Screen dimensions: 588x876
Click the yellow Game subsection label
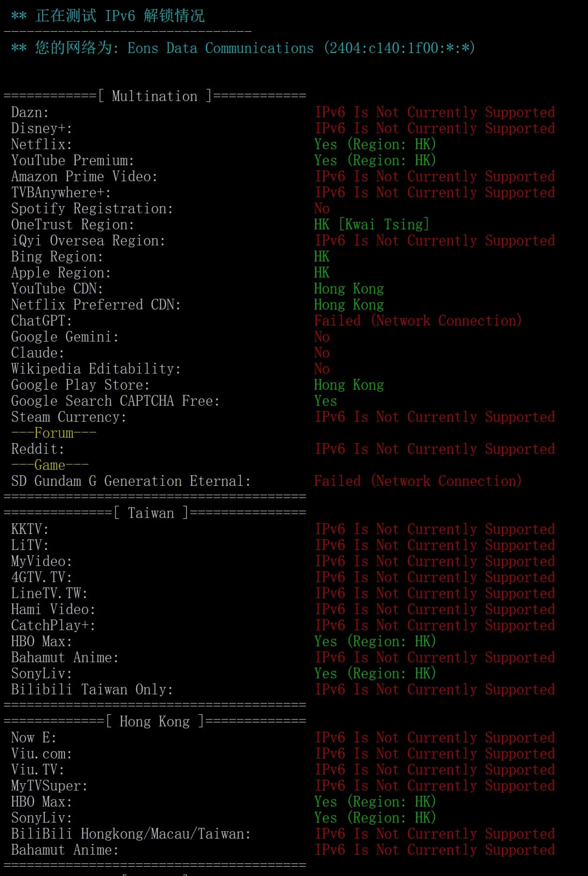50,465
